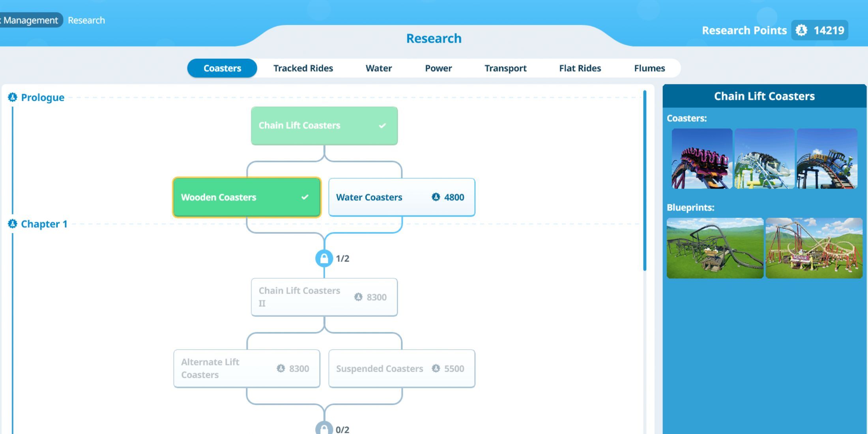Image resolution: width=868 pixels, height=434 pixels.
Task: Click the lock icon on 1/2 node
Action: click(323, 258)
